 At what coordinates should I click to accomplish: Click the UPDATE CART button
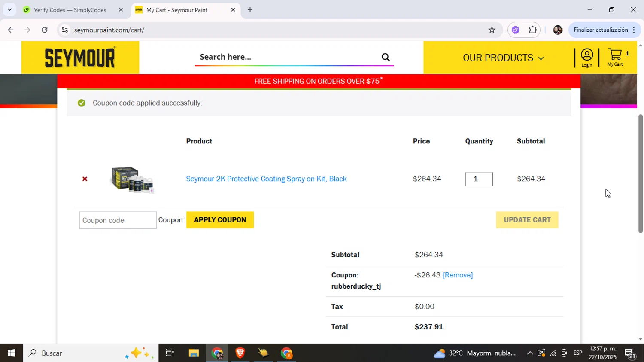coord(527,220)
